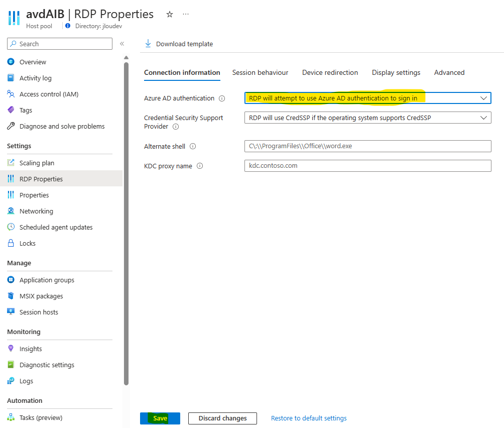Click the Tasks (preview) icon
Viewport: 504px width, 428px height.
coord(11,417)
